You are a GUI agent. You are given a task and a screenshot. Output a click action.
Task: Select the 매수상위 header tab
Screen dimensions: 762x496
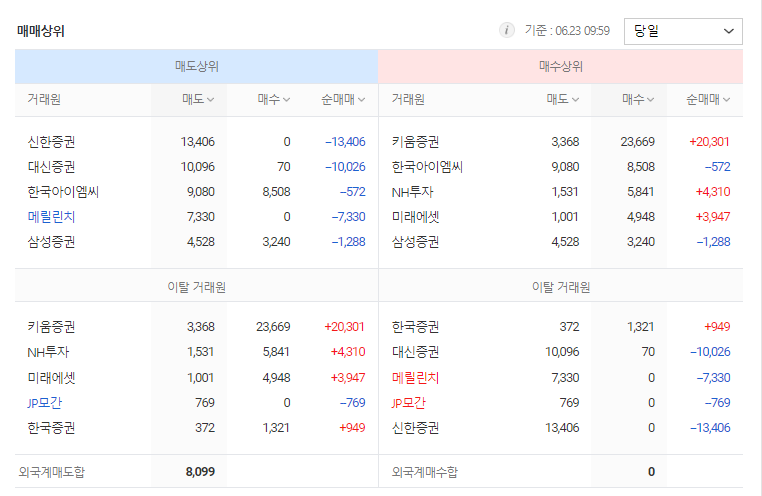click(560, 67)
